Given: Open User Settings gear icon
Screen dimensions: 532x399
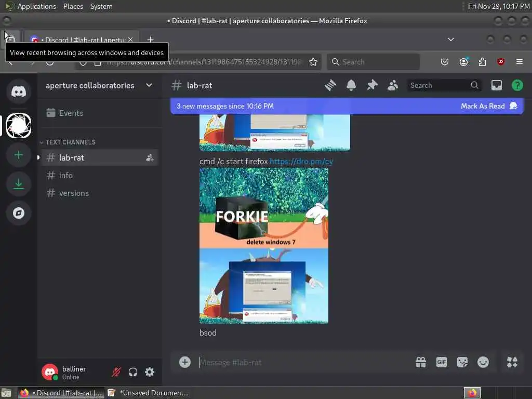Looking at the screenshot, I should [150, 372].
